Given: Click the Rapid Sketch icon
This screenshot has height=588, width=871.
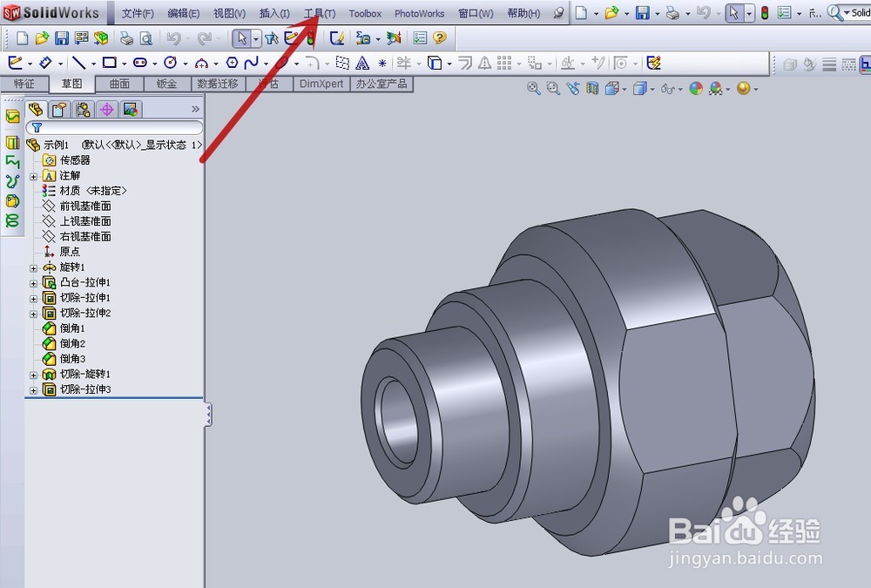Looking at the screenshot, I should coord(654,63).
